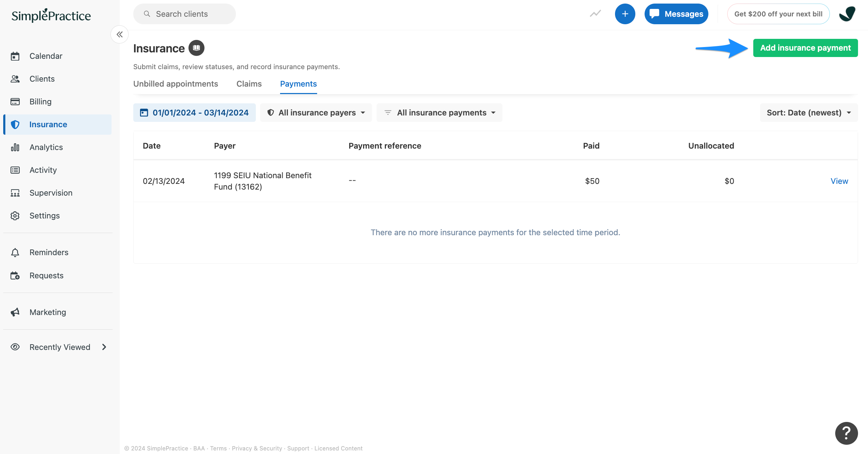This screenshot has width=868, height=454.
Task: Click the Recently Viewed eye icon
Action: click(x=15, y=347)
